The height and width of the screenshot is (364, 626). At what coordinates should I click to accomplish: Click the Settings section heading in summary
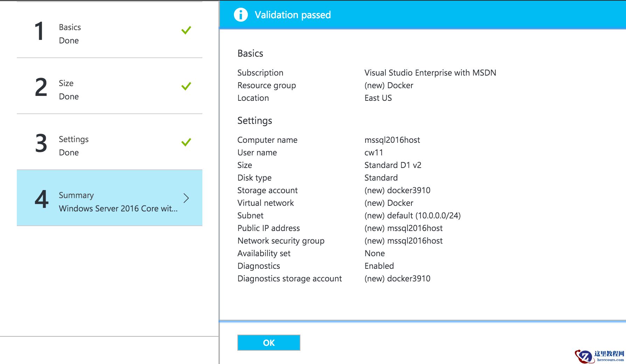point(255,121)
